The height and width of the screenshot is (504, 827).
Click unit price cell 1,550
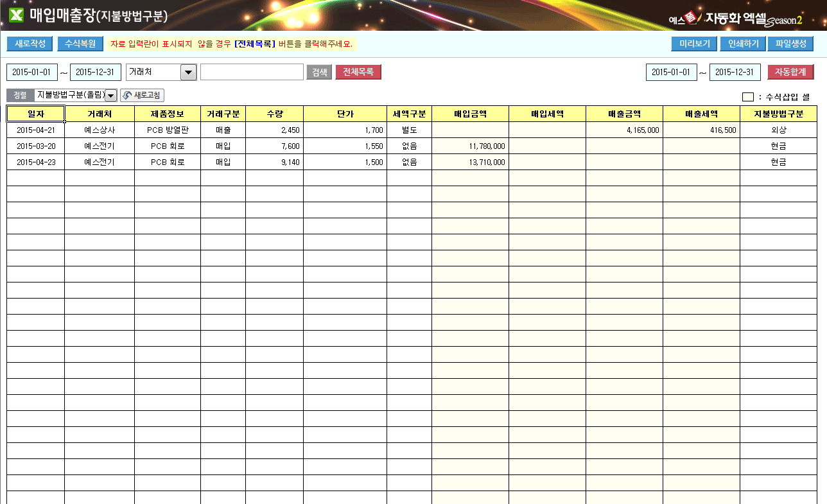345,146
